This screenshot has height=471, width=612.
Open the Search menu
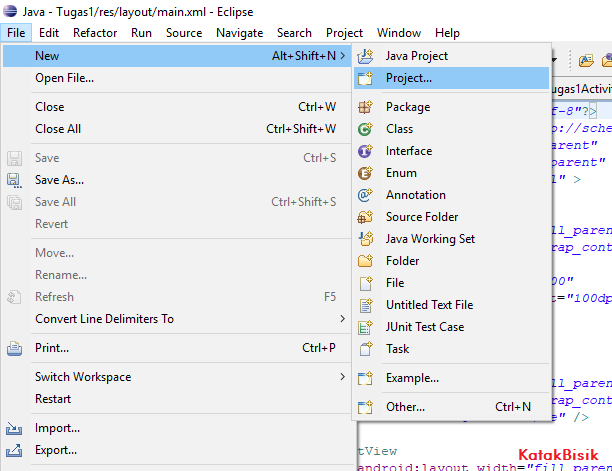tap(294, 33)
